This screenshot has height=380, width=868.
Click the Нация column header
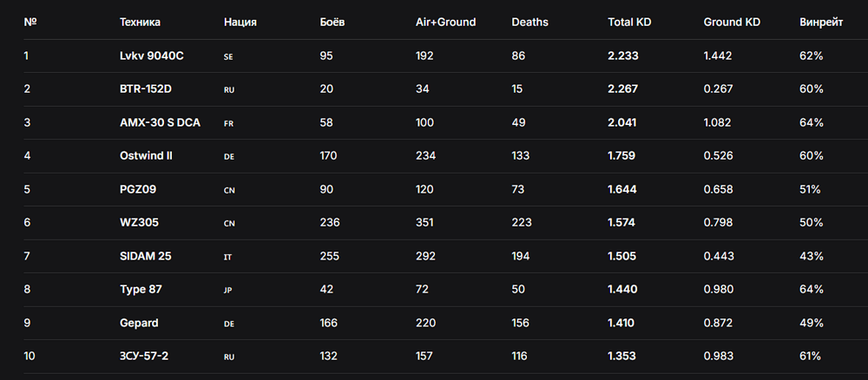pyautogui.click(x=240, y=23)
